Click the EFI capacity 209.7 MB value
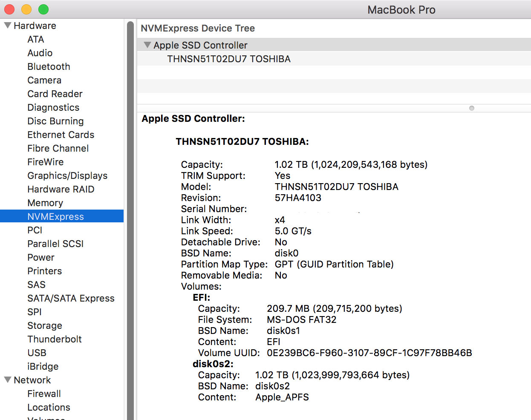Image resolution: width=531 pixels, height=420 pixels. click(335, 308)
